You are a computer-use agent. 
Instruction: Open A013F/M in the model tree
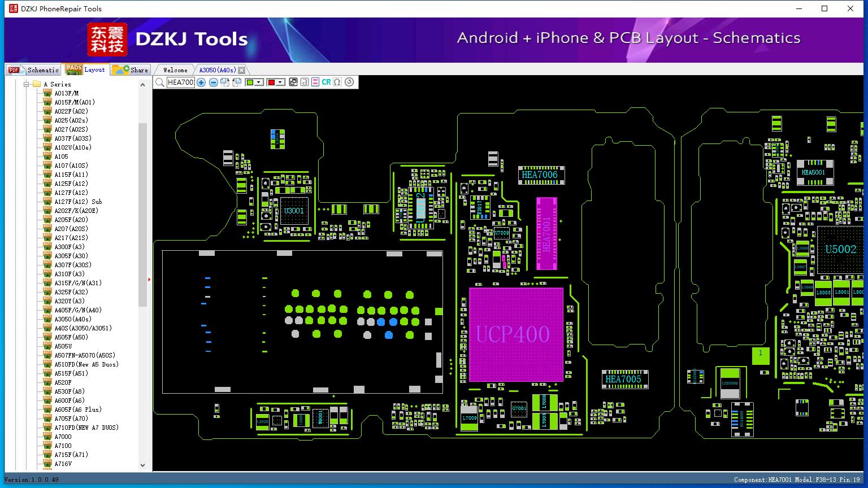point(66,93)
